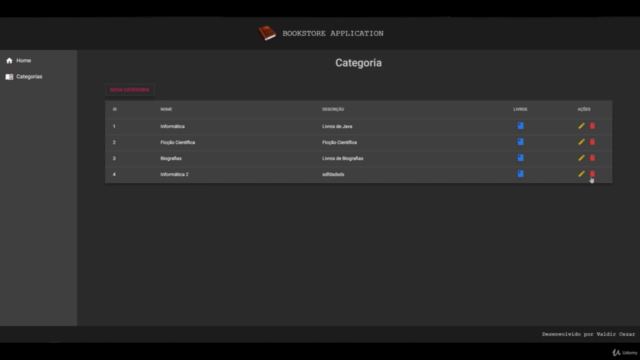This screenshot has width=640, height=360.
Task: Select the Informática name cell in row 1
Action: (x=172, y=126)
